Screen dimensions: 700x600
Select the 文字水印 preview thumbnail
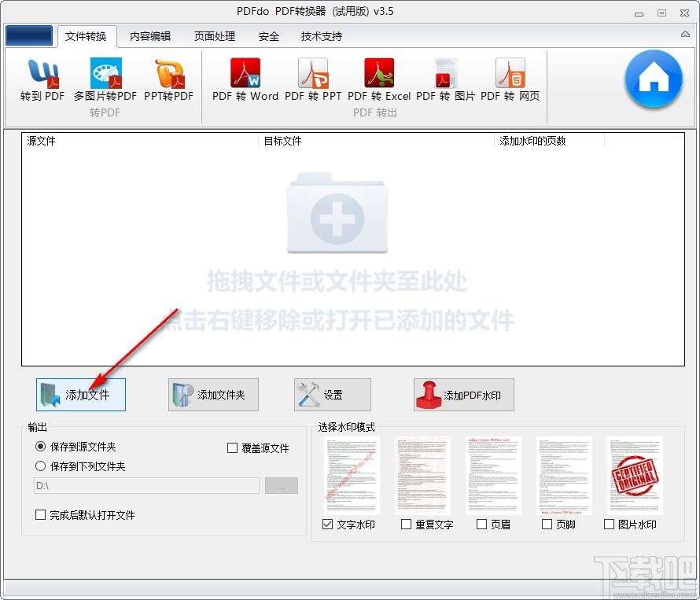click(x=352, y=476)
